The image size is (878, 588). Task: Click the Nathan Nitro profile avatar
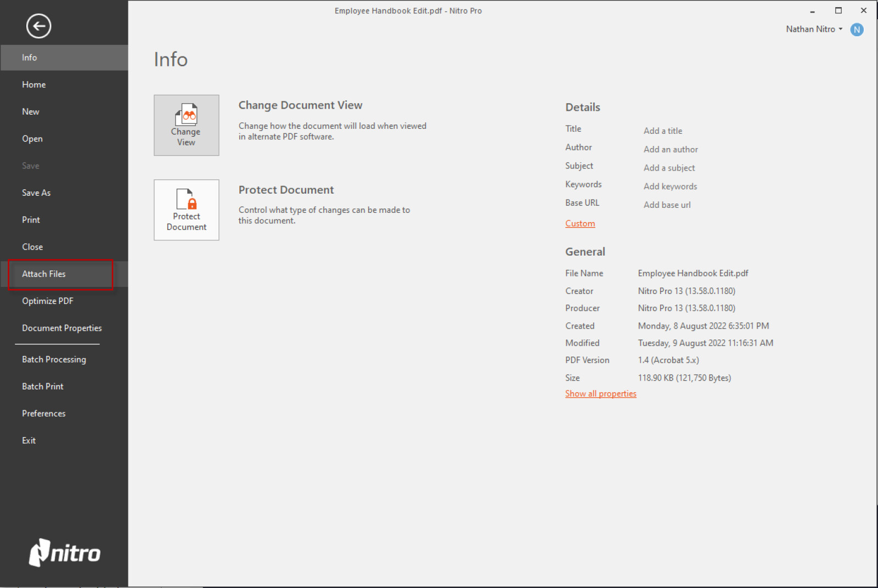(857, 30)
